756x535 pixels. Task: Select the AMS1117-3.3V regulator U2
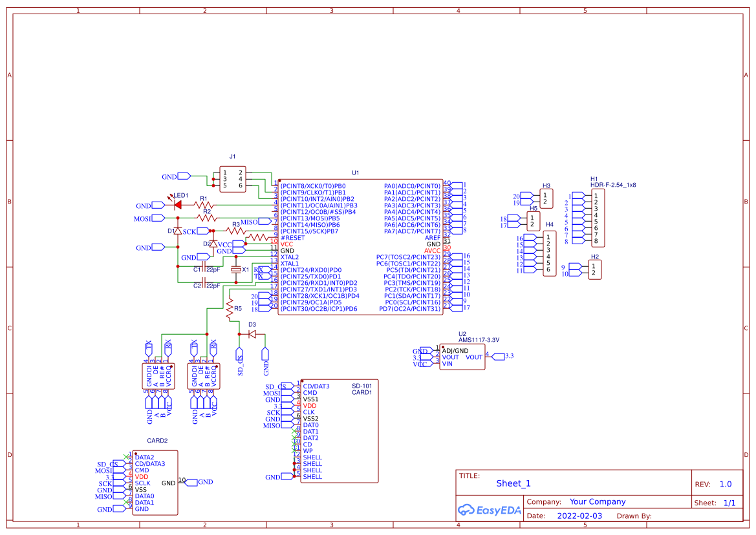click(462, 357)
